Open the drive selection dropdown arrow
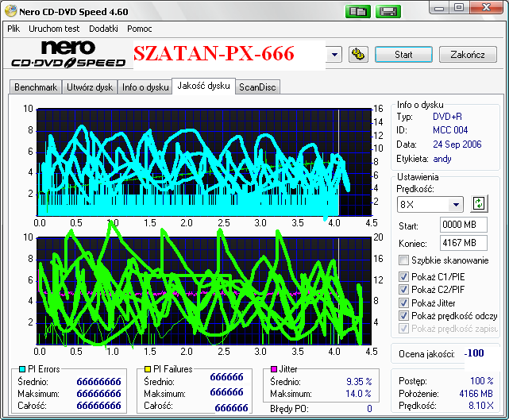509x420 pixels. click(334, 55)
